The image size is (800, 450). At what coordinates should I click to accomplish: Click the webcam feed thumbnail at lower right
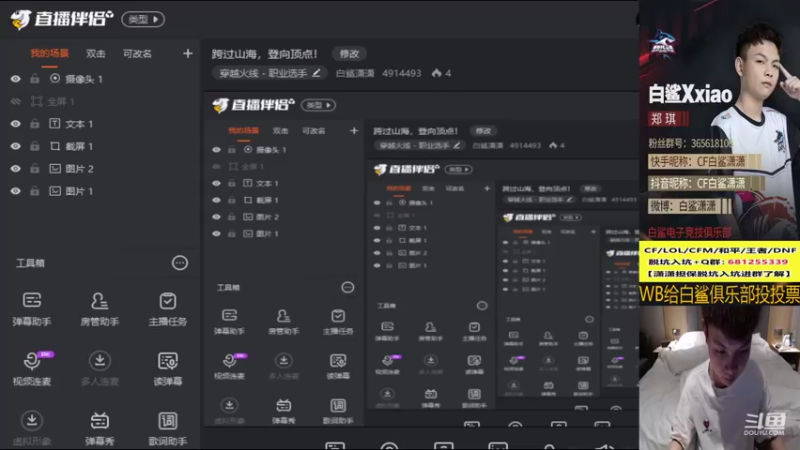719,378
